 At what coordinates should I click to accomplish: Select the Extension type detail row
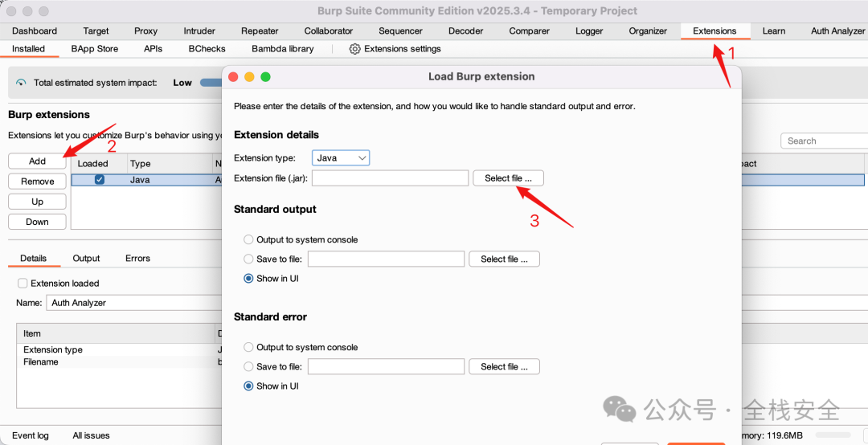coord(119,349)
